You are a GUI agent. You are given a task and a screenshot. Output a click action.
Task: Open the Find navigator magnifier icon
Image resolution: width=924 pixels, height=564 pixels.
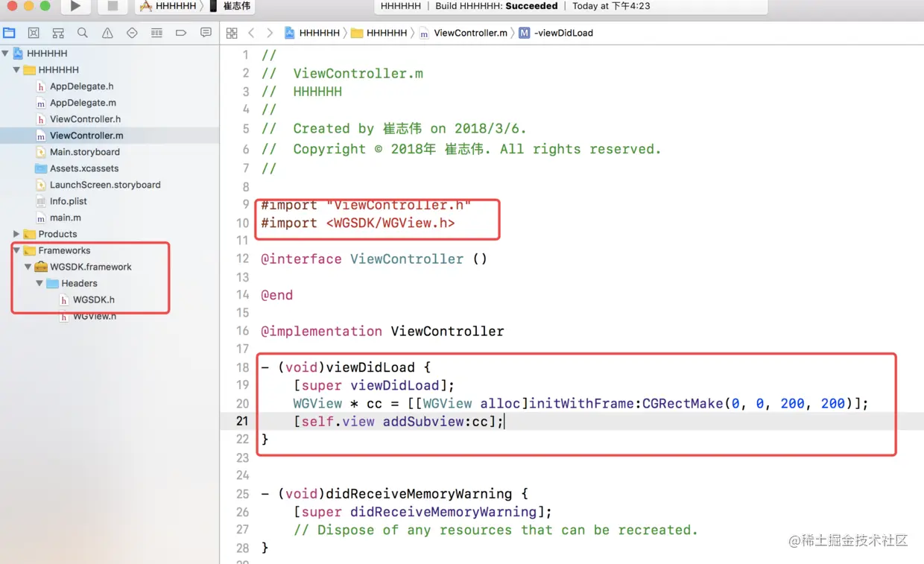[83, 33]
